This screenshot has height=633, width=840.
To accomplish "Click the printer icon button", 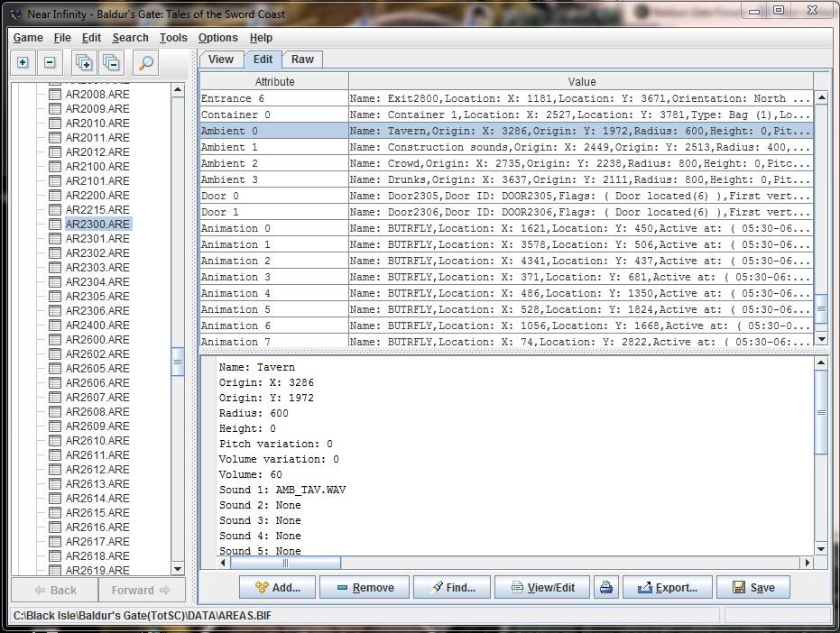I will 606,588.
